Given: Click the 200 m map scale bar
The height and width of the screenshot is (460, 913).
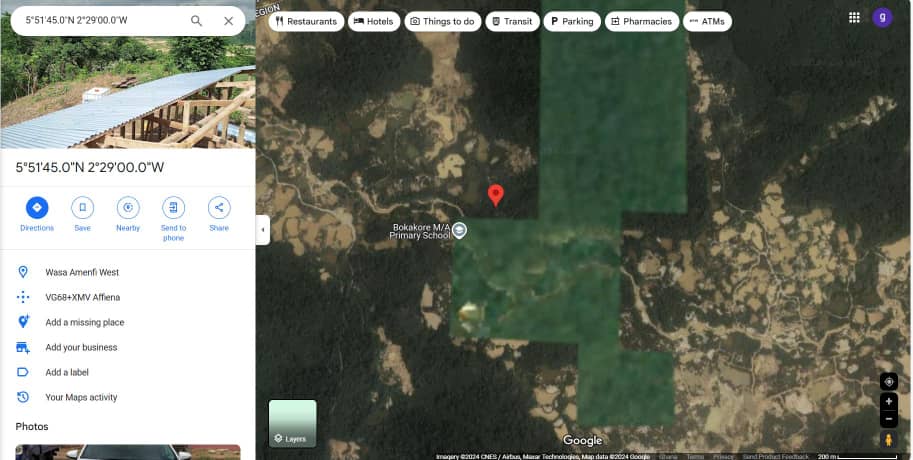Looking at the screenshot, I should [857, 457].
